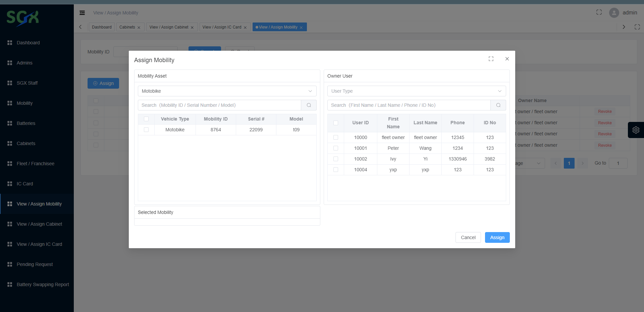Check the Motobike 8764 row checkbox
644x312 pixels.
click(x=146, y=130)
